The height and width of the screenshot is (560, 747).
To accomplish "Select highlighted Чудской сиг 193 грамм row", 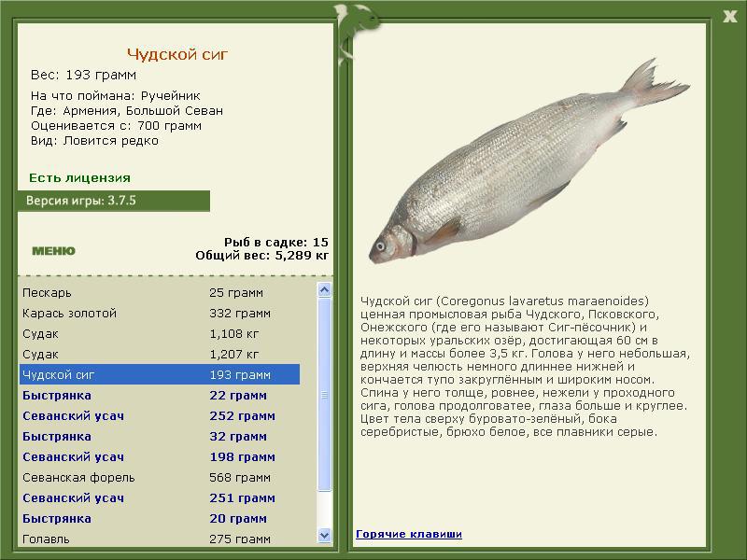I will pos(160,375).
